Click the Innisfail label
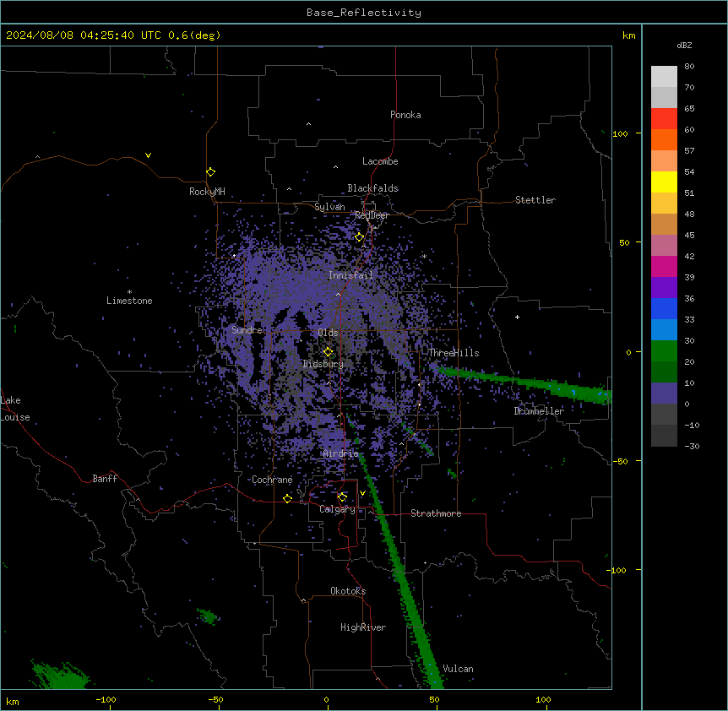Screen dimensions: 728x711 [350, 275]
